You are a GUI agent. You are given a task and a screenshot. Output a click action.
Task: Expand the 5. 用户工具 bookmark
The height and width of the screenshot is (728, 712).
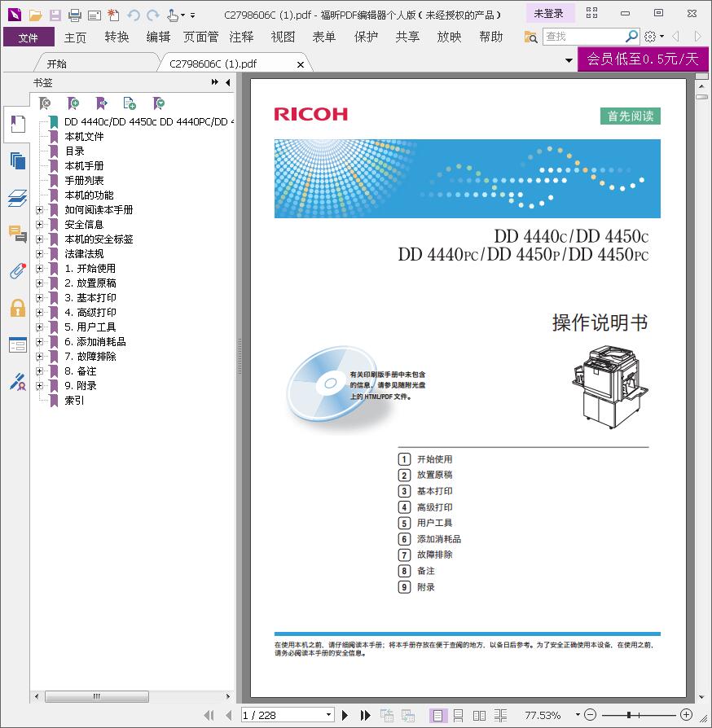click(x=39, y=327)
